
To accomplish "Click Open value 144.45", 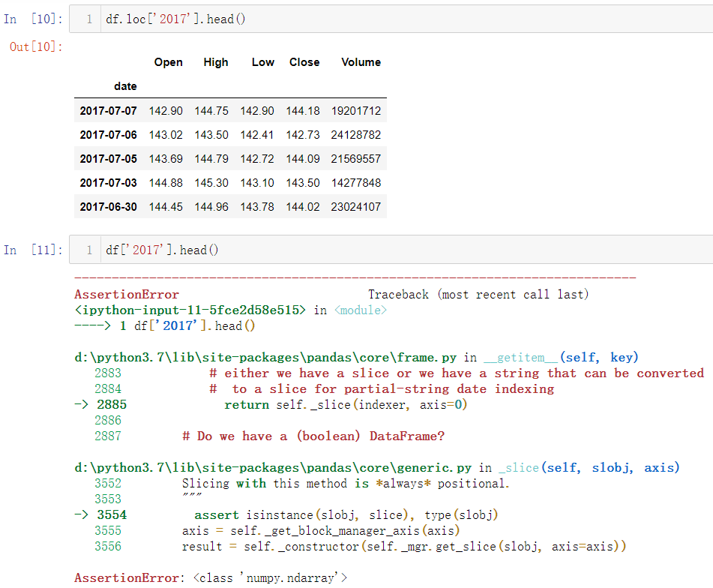I will point(166,207).
